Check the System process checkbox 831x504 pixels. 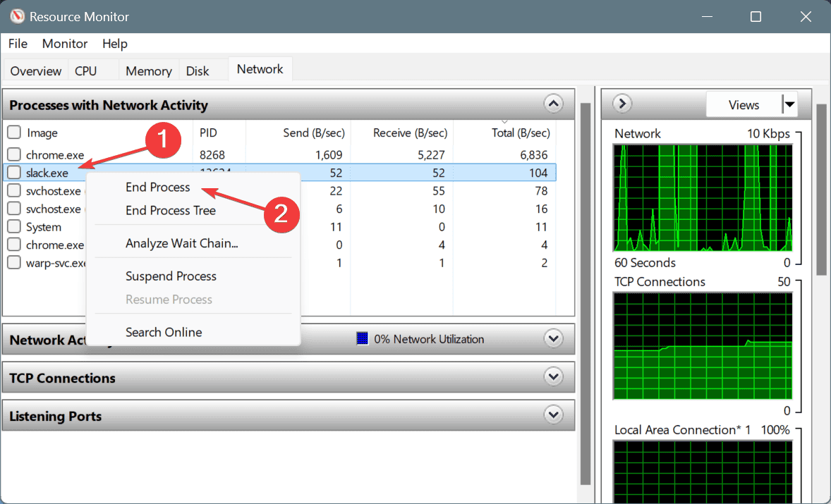(x=14, y=226)
